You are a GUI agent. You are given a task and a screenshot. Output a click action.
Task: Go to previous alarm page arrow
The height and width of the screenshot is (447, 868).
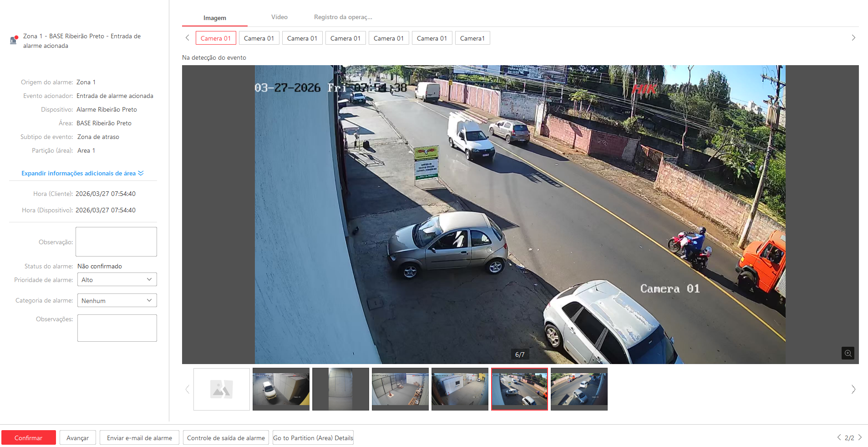[x=839, y=437]
